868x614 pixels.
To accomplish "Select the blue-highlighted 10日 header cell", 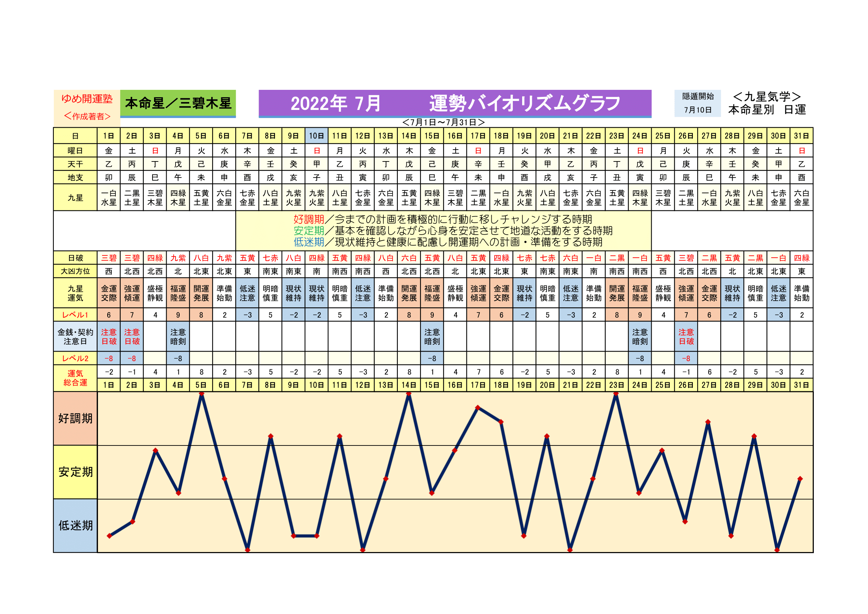I will click(x=317, y=136).
